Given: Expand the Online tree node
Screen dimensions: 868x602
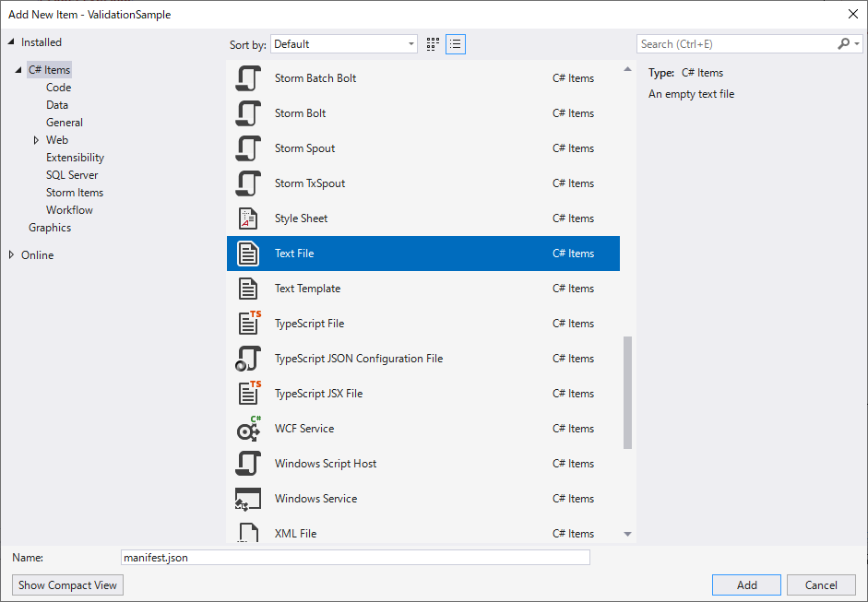Looking at the screenshot, I should [11, 254].
